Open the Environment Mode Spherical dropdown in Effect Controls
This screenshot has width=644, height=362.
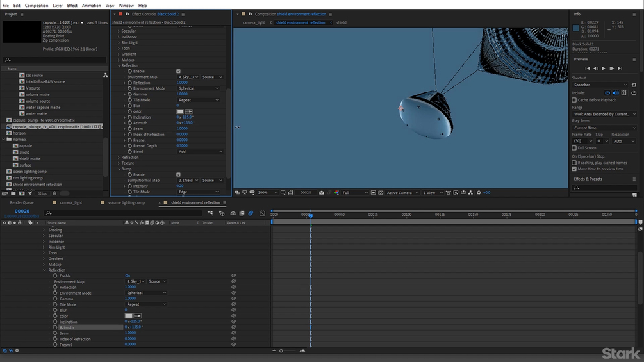[x=199, y=88]
